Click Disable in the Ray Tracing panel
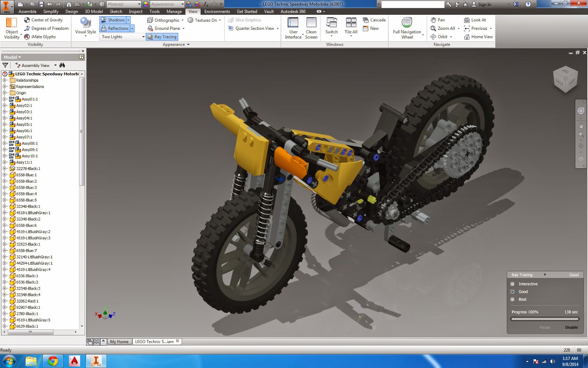Viewport: 588px width, 368px height. [x=571, y=327]
